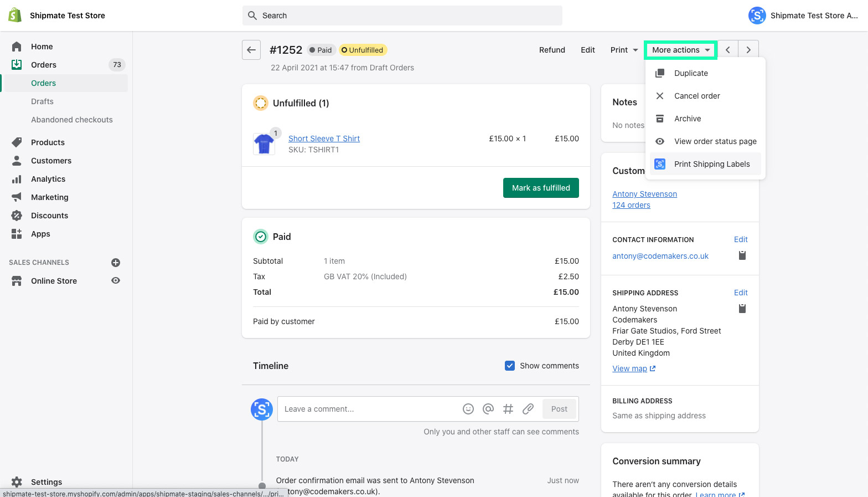
Task: Click the Shipmate Test Store name
Action: [x=68, y=16]
